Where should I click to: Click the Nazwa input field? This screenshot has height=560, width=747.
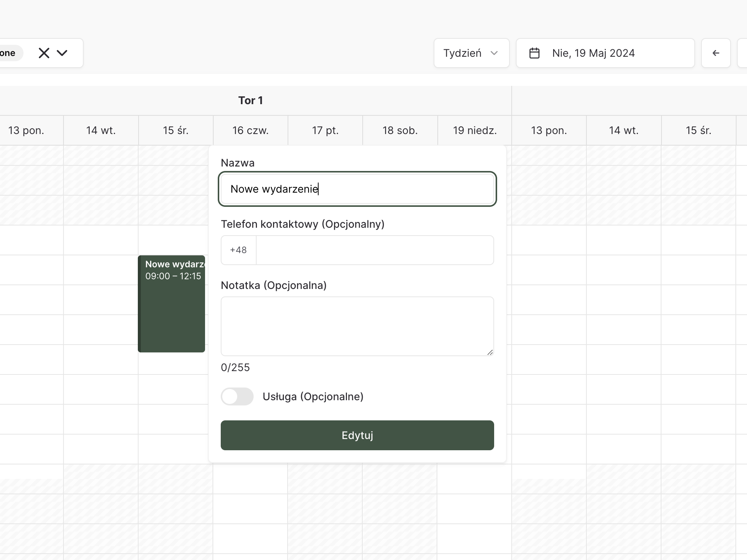pyautogui.click(x=357, y=189)
